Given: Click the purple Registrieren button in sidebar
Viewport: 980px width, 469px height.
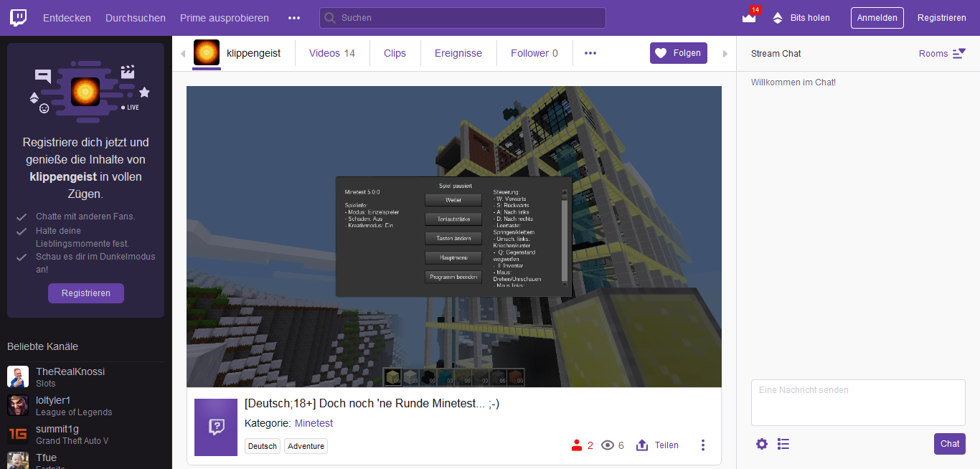Looking at the screenshot, I should pos(86,293).
